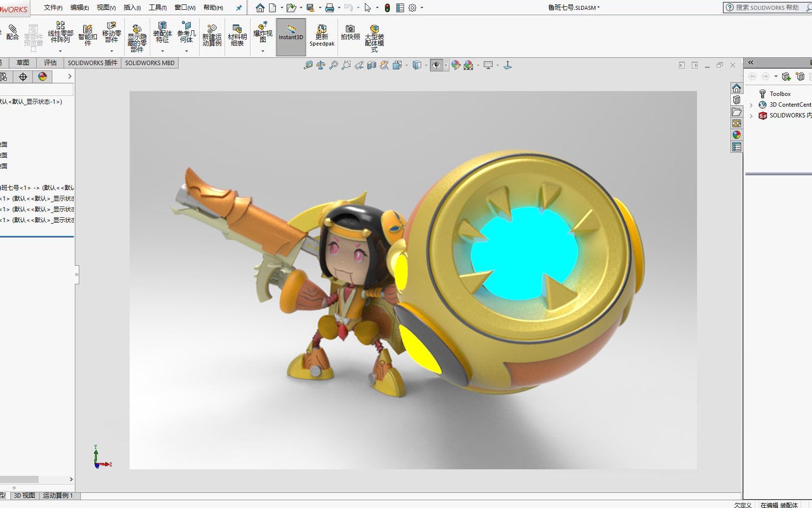Click 显示隐藏的零部件 show hidden components
The width and height of the screenshot is (812, 508).
click(137, 38)
